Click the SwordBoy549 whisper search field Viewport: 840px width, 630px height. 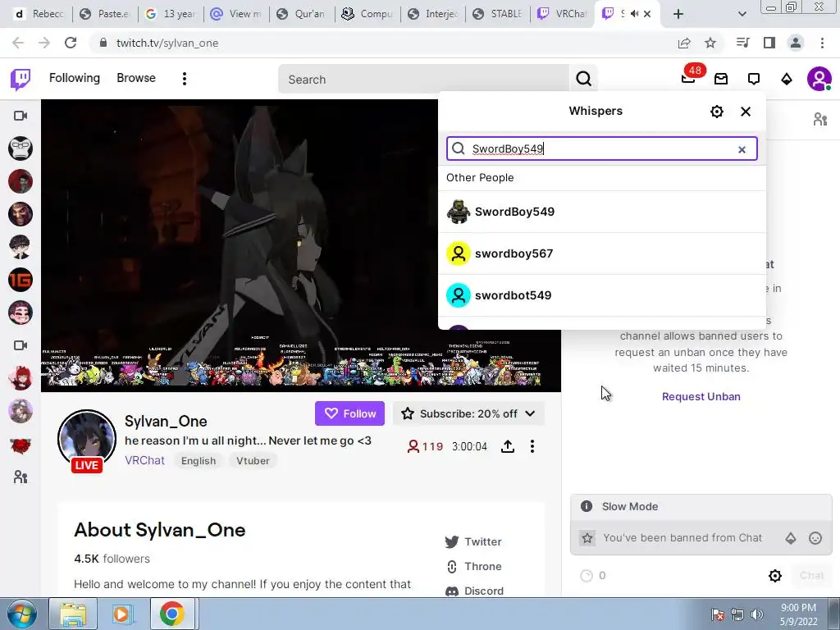click(601, 148)
